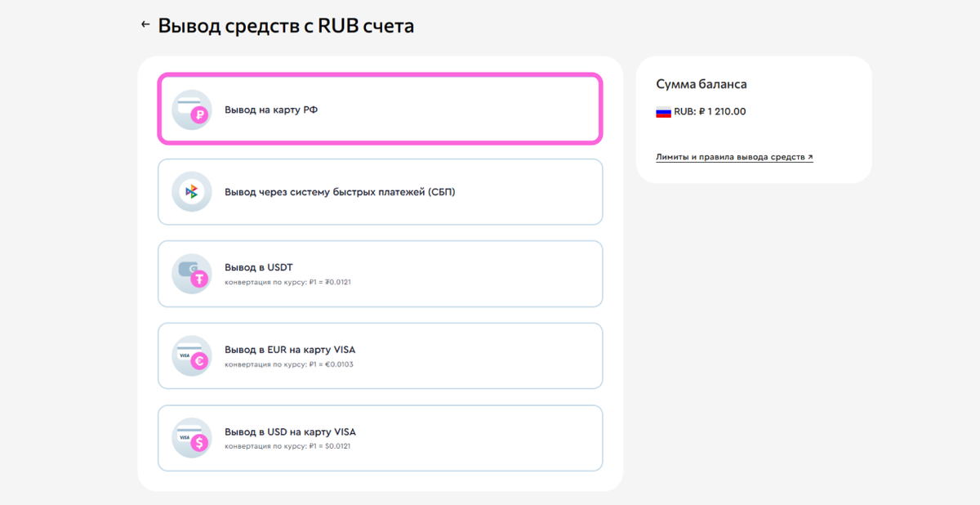The width and height of the screenshot is (980, 505).
Task: Click the USDT rate text '₽1 = ₮0.0121'
Action: coord(330,282)
